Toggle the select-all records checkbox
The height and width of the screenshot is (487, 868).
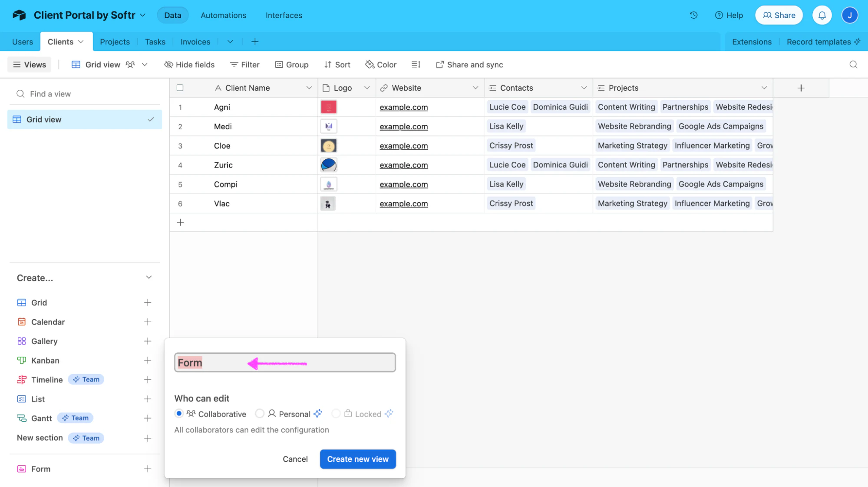180,88
